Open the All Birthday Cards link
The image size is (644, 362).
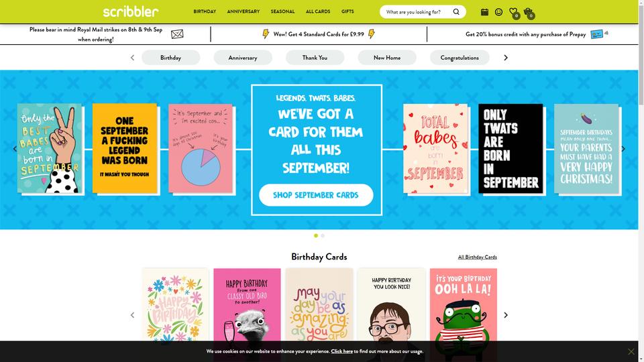(x=477, y=257)
